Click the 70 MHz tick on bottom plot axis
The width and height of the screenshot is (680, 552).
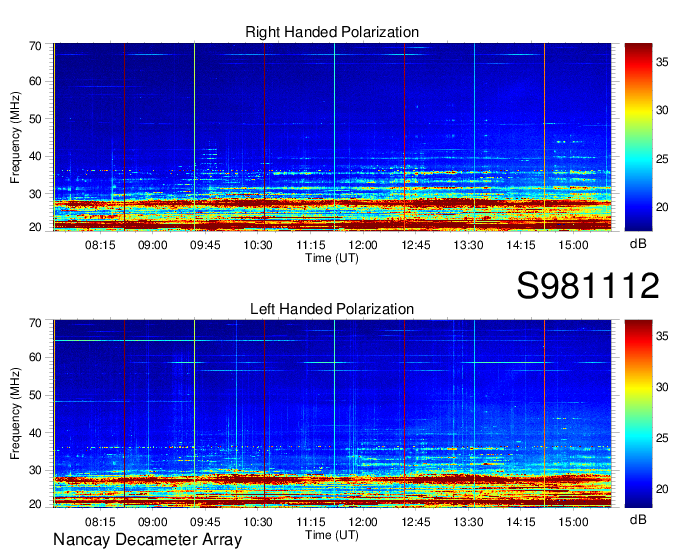[35, 323]
